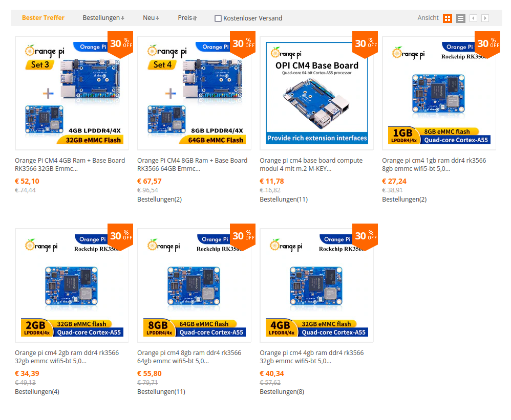
Task: Open Orange pi cm4 base board compute modul link
Action: [311, 164]
